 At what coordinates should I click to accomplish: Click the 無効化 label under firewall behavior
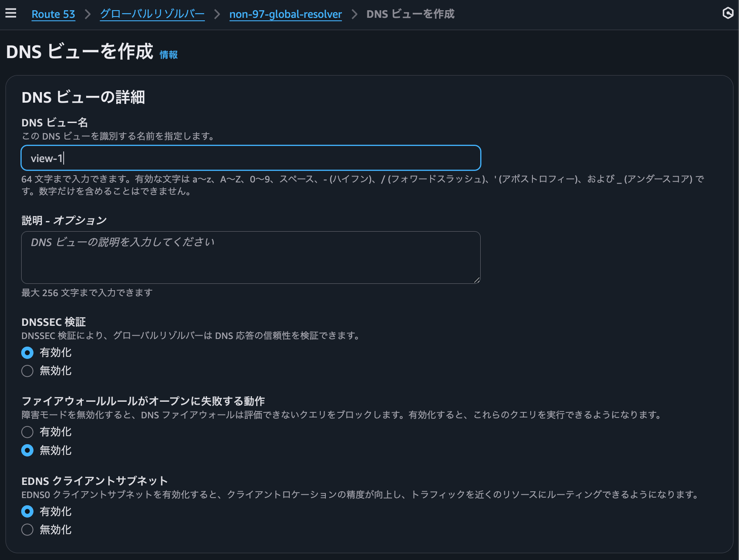[x=55, y=450]
